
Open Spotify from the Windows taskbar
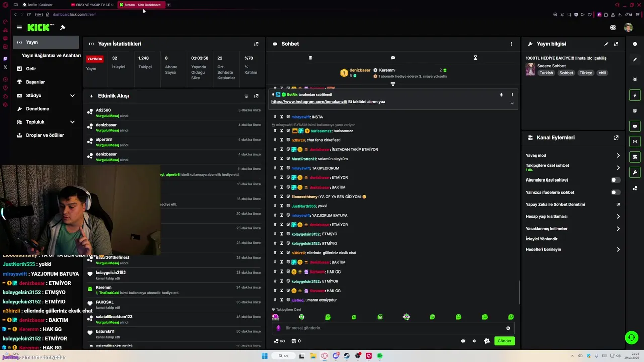click(380, 356)
